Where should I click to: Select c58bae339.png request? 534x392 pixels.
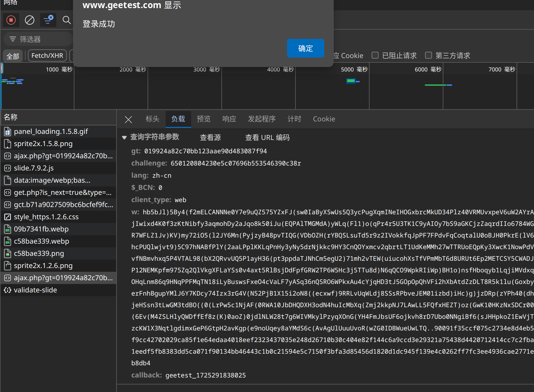[x=58, y=253]
